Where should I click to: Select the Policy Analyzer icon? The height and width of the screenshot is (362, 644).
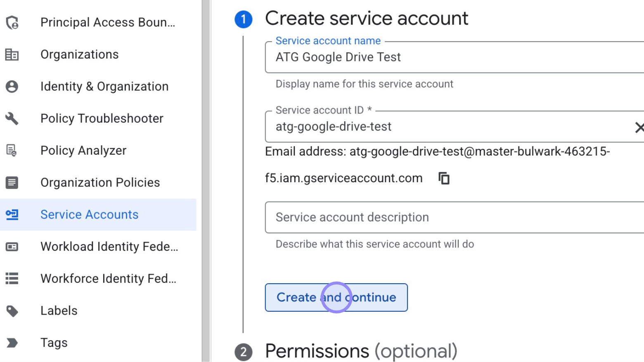click(x=12, y=150)
